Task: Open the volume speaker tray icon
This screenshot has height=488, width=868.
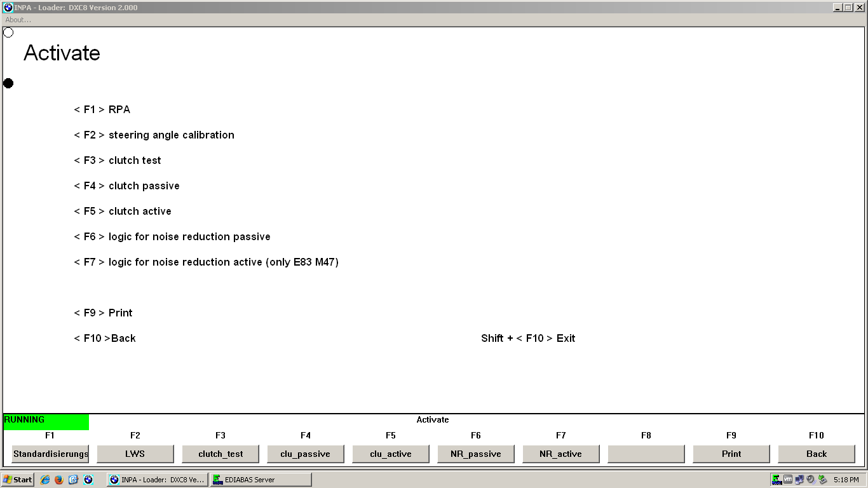Action: [x=811, y=480]
